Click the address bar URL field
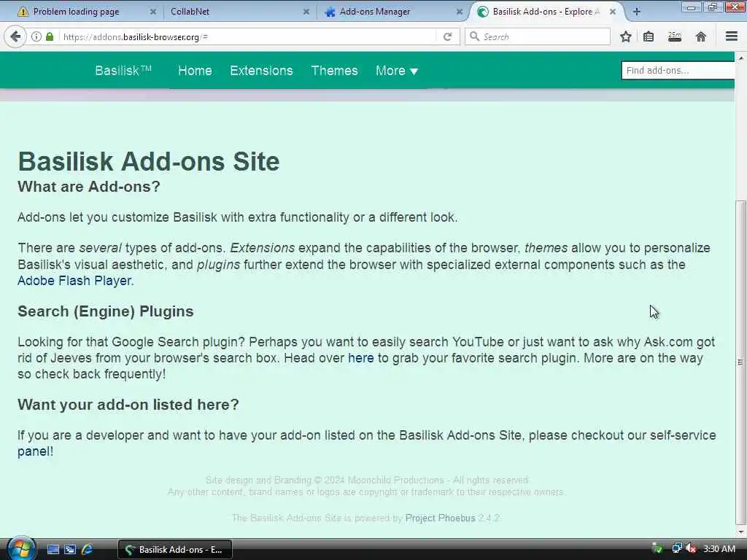The image size is (747, 560). click(248, 36)
